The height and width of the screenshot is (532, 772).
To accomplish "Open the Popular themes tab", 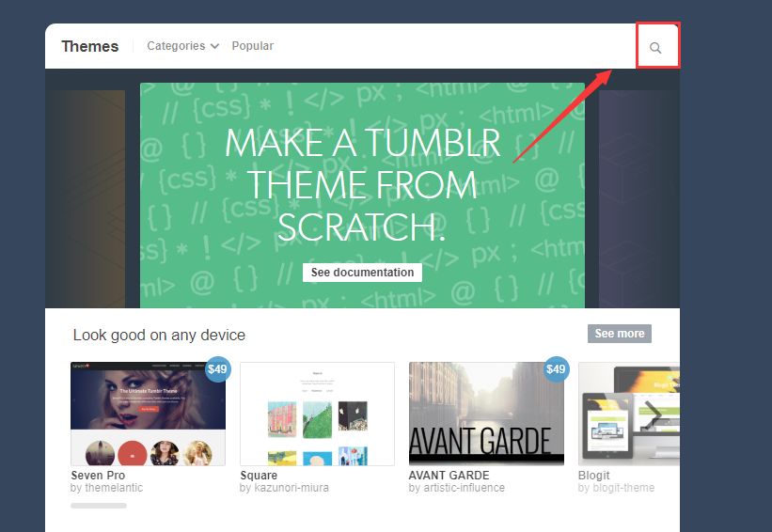I will click(x=253, y=46).
